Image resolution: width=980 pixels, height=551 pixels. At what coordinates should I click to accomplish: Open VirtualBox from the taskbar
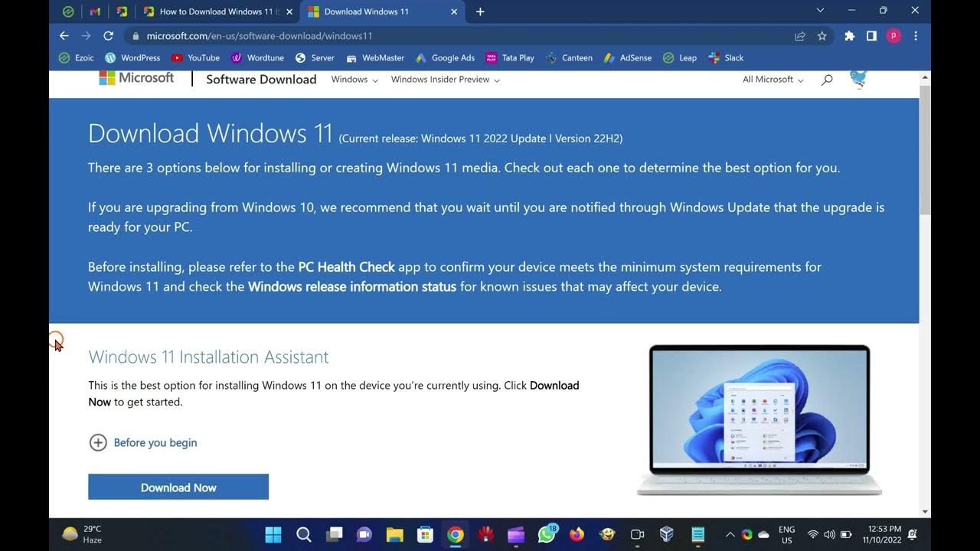[667, 534]
